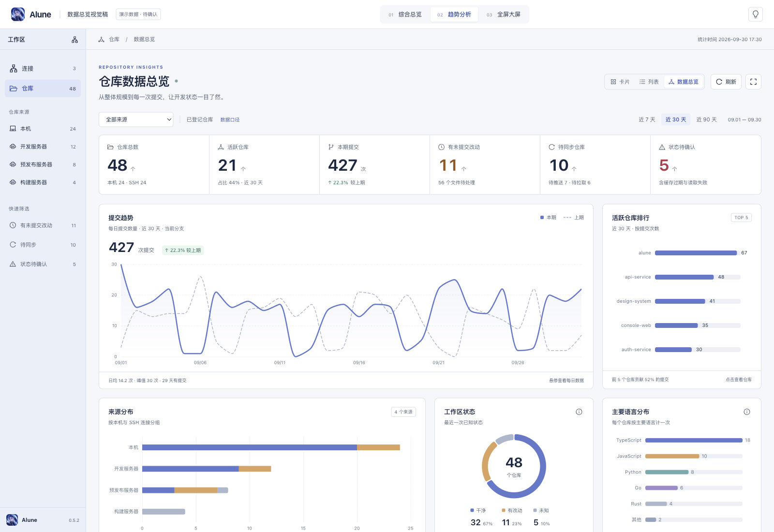
Task: Click the 刷新 refresh button
Action: click(x=726, y=82)
